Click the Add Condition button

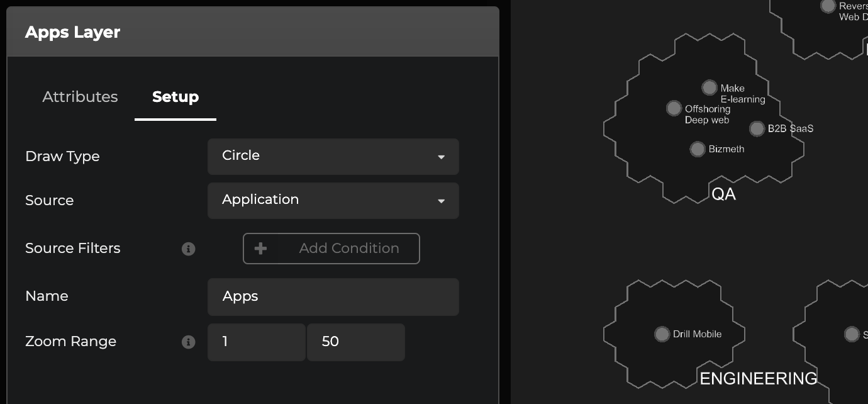click(x=331, y=249)
